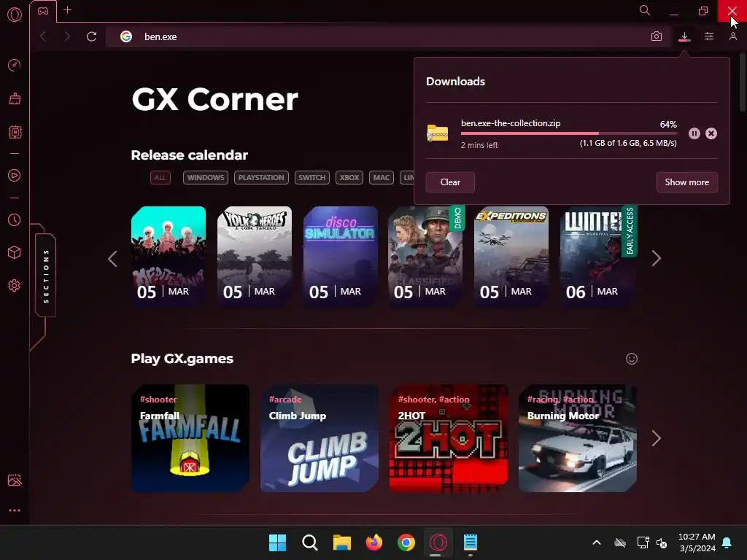Open the Winter Survival 06 MAR card
The height and width of the screenshot is (560, 747).
tap(597, 256)
